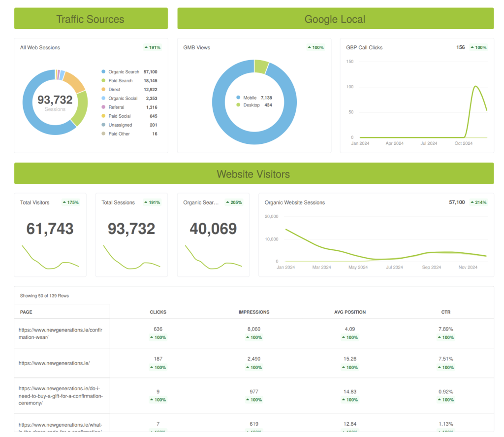Sort by AVG POSITION column header
The image size is (504, 437).
[350, 312]
